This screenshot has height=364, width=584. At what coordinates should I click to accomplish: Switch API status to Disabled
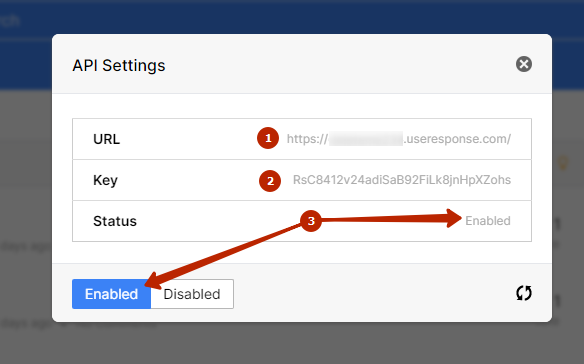[192, 294]
